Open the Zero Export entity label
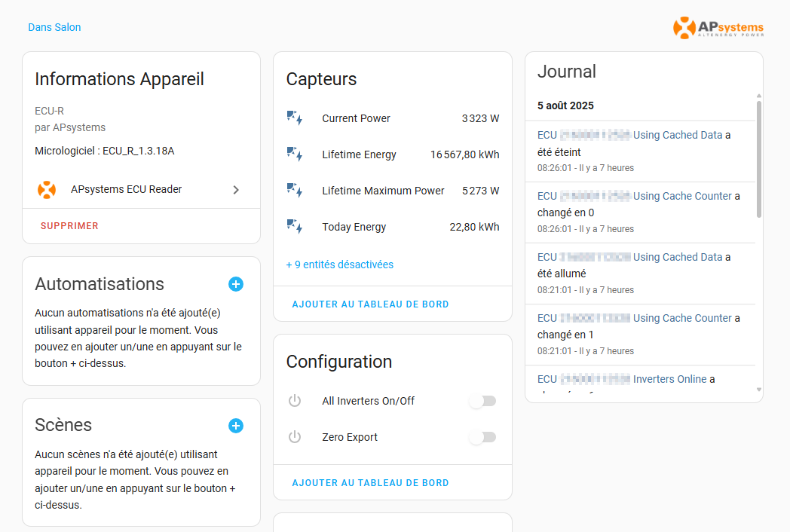 (350, 437)
